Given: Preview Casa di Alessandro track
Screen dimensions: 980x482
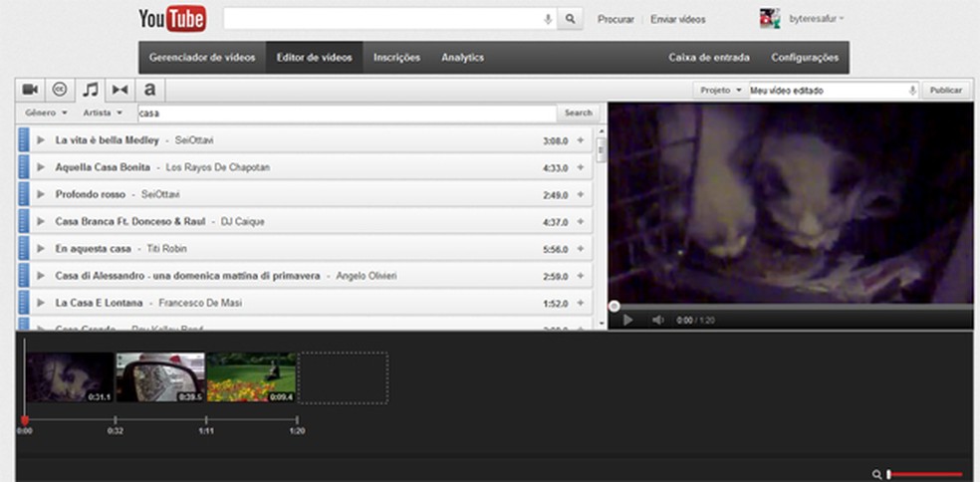Looking at the screenshot, I should (x=41, y=276).
